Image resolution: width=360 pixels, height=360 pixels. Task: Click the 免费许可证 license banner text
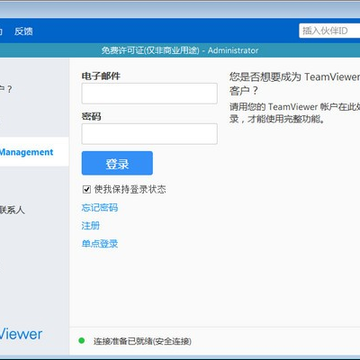(180, 50)
